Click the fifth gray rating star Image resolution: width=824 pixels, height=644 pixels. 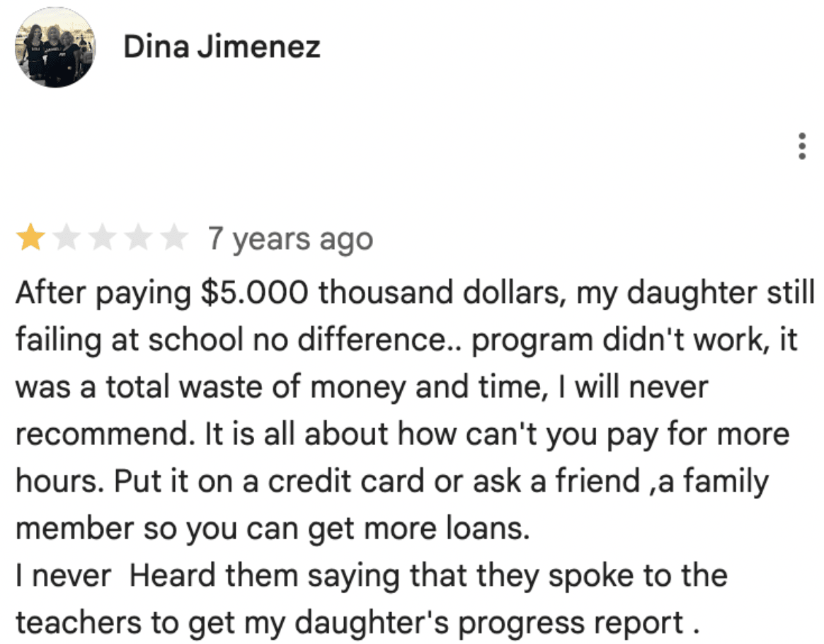[173, 239]
